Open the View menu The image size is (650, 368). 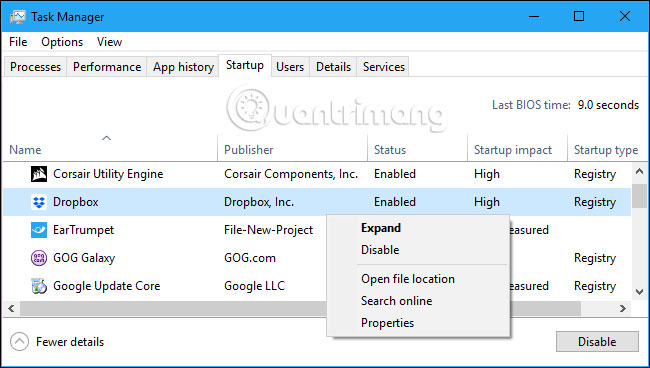tap(109, 42)
